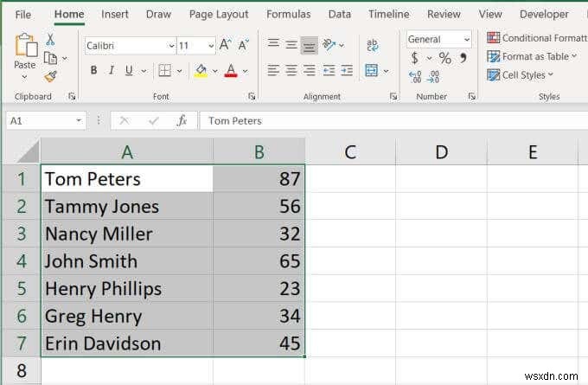Select row 8 header
588x385 pixels.
pos(22,371)
